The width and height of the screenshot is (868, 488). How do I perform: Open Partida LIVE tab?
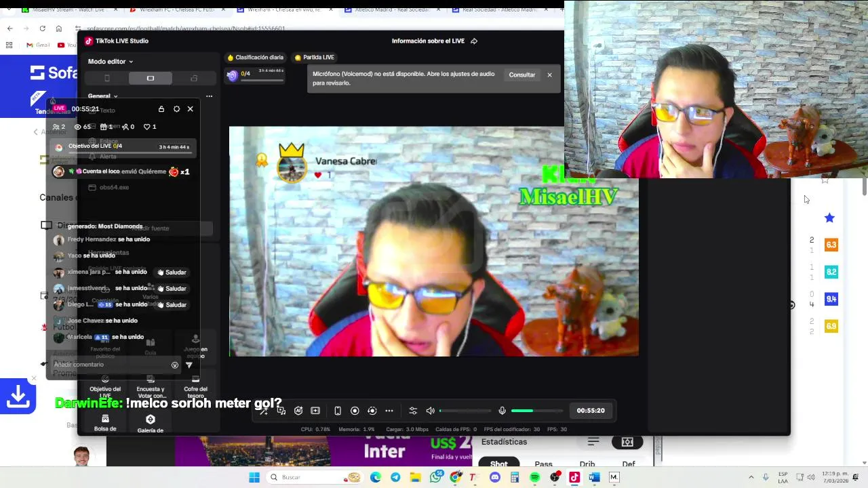tap(315, 58)
